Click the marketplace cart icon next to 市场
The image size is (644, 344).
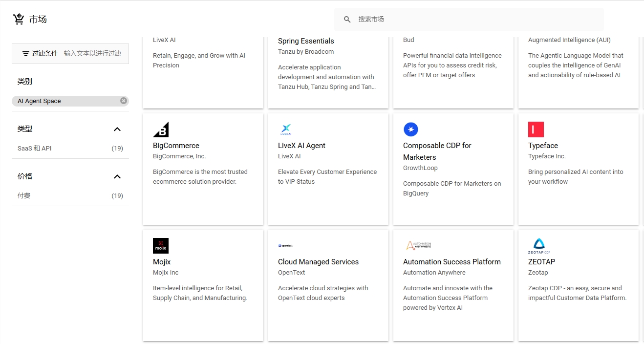point(18,19)
